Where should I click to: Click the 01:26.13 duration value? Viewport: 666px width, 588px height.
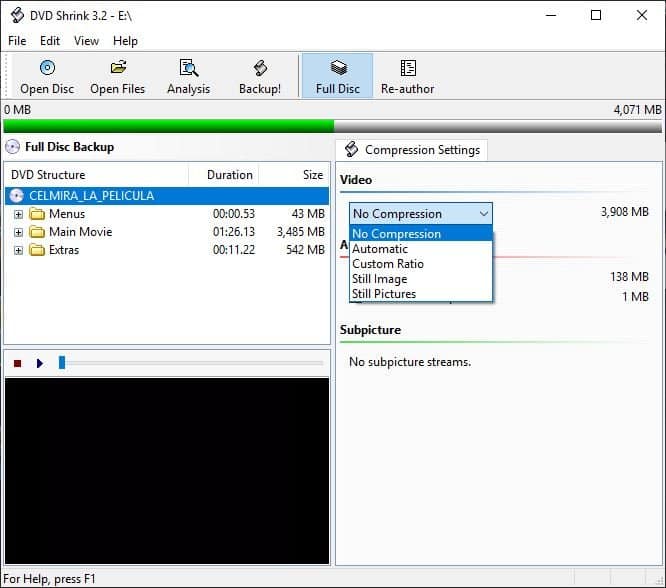click(x=234, y=232)
